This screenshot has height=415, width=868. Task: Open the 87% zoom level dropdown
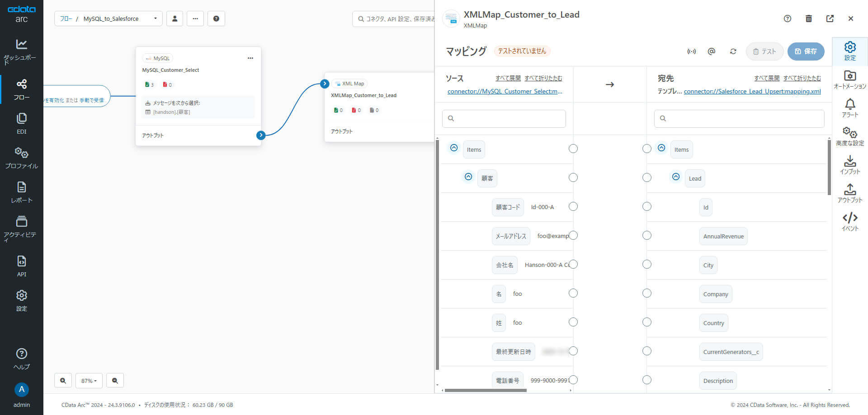89,381
